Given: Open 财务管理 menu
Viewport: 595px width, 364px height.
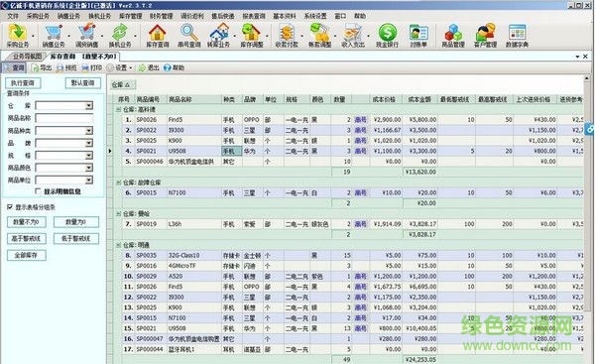Looking at the screenshot, I should (161, 16).
